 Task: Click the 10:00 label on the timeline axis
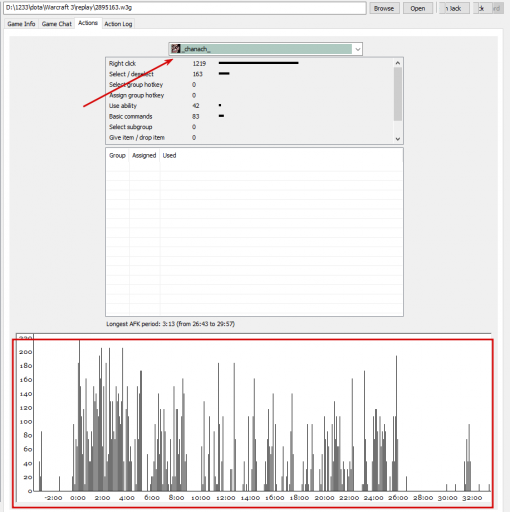point(201,498)
